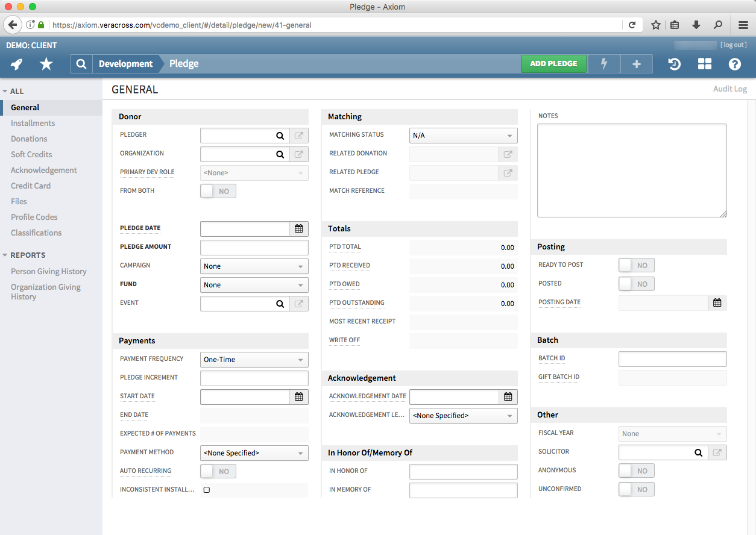
Task: Open the grid modules icon
Action: [x=704, y=64]
